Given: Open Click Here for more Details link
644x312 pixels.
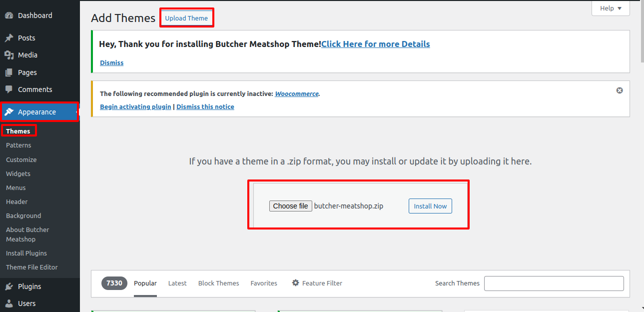Looking at the screenshot, I should [x=376, y=44].
